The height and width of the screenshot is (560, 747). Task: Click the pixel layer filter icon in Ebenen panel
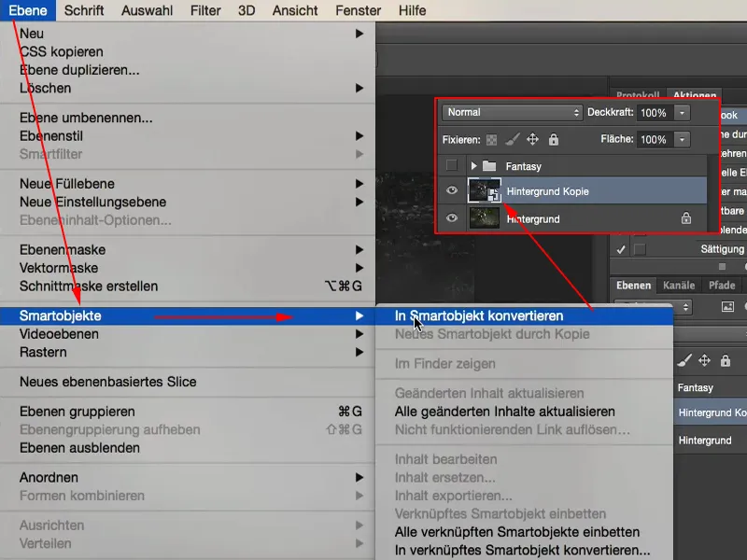(727, 307)
